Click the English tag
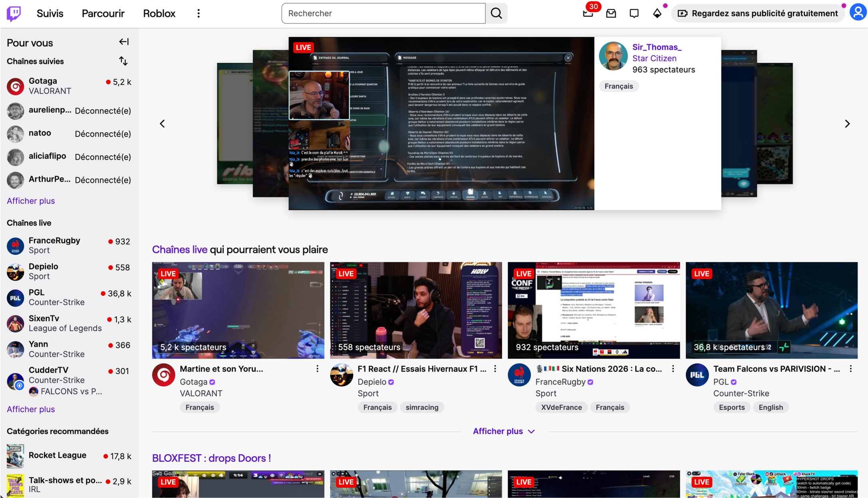Screen dimensions: 868x498 [770, 407]
